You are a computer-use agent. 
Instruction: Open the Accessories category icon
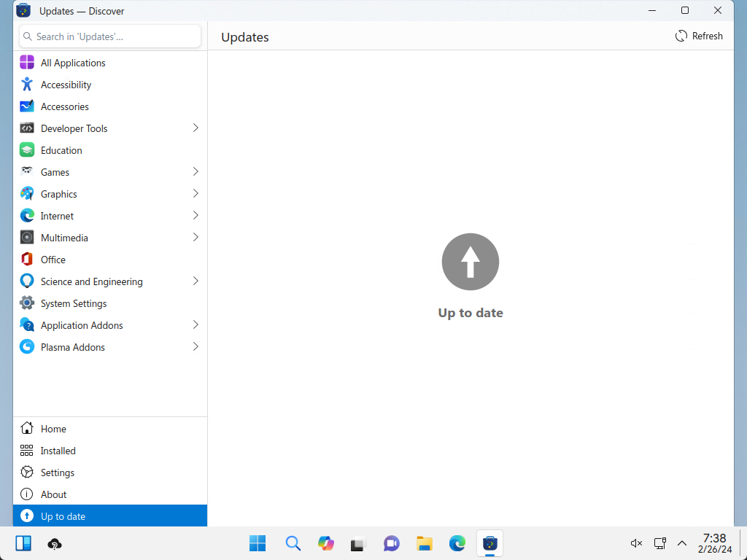pyautogui.click(x=27, y=106)
